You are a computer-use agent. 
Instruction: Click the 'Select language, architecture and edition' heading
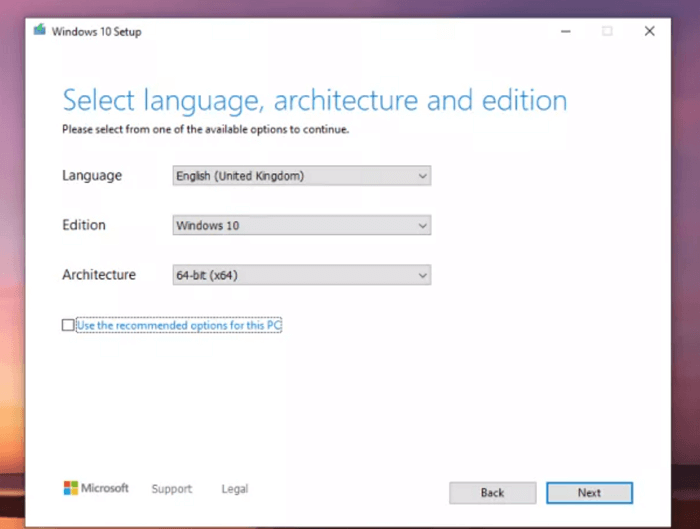pyautogui.click(x=314, y=100)
